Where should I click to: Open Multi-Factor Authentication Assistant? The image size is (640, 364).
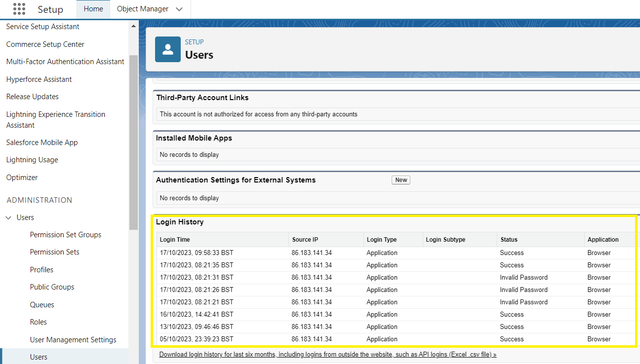(x=65, y=62)
